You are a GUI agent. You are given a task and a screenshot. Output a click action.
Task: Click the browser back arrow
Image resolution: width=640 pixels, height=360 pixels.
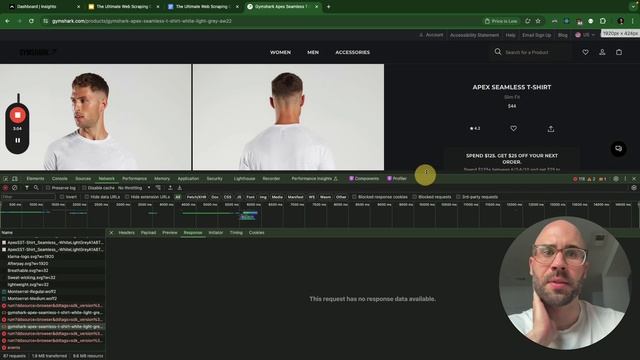click(x=8, y=21)
